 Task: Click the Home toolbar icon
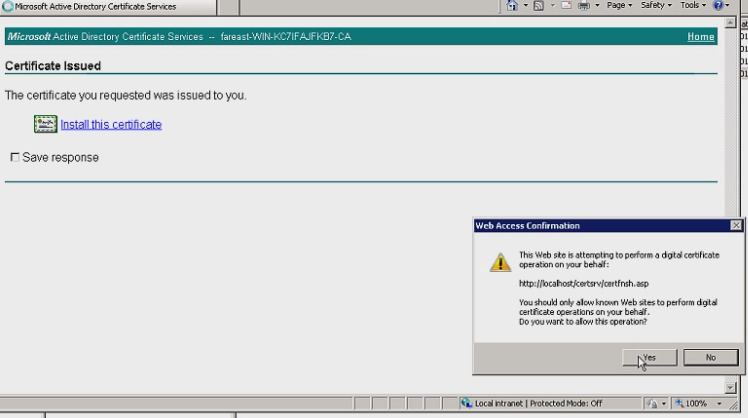point(512,6)
